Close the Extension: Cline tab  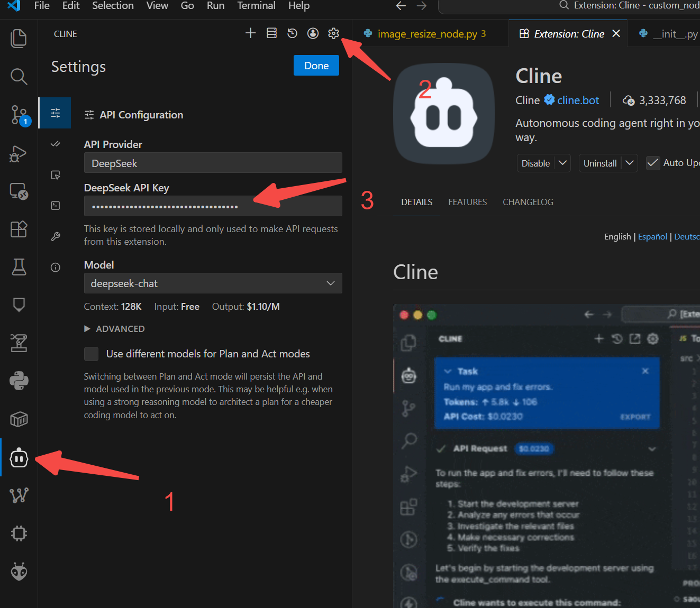[616, 33]
